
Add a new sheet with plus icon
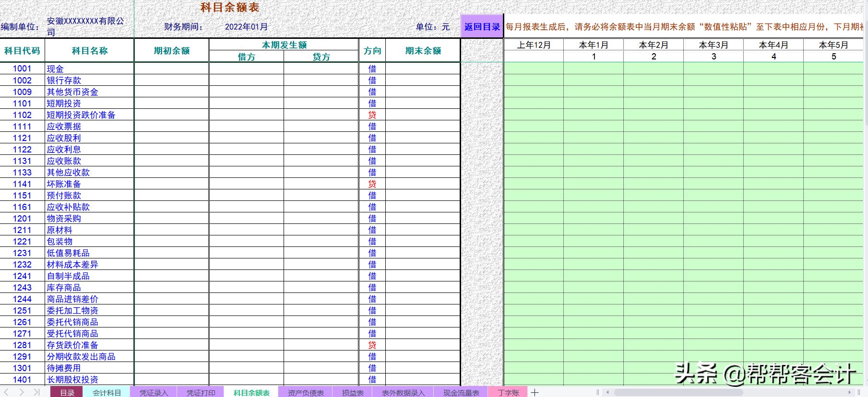(x=535, y=392)
